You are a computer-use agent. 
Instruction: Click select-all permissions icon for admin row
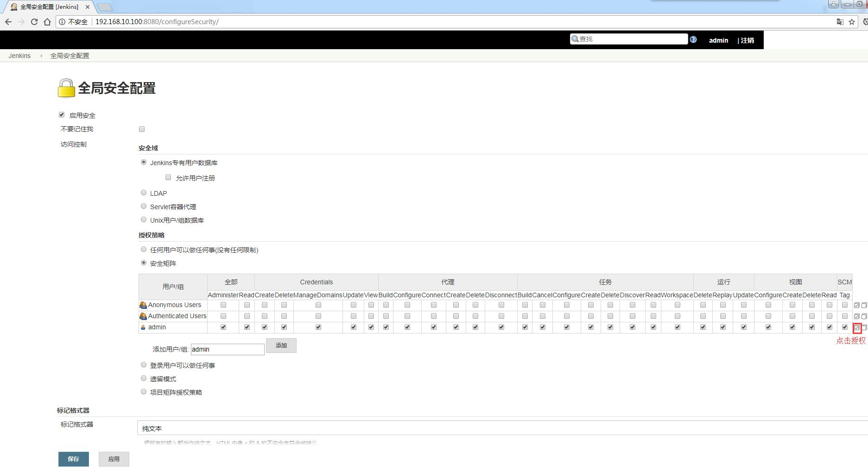[857, 327]
